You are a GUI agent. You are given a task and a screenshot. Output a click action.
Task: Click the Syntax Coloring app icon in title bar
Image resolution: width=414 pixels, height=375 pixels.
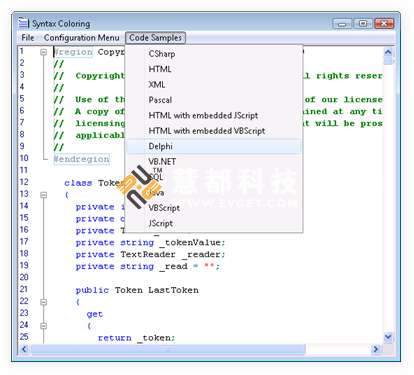point(23,23)
